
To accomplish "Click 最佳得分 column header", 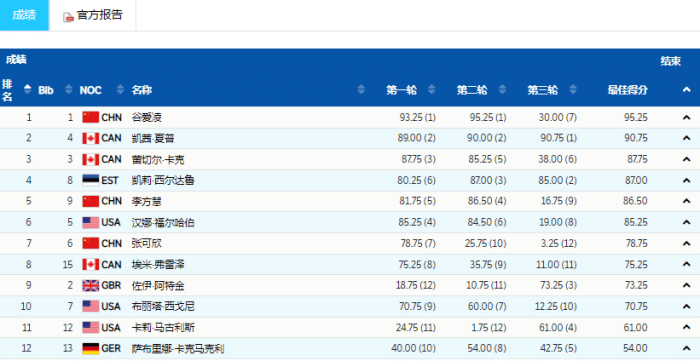I will click(627, 90).
